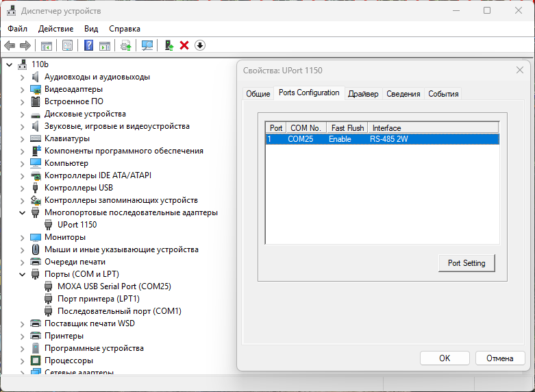Click the Port Setting button
The image size is (535, 392).
(466, 263)
